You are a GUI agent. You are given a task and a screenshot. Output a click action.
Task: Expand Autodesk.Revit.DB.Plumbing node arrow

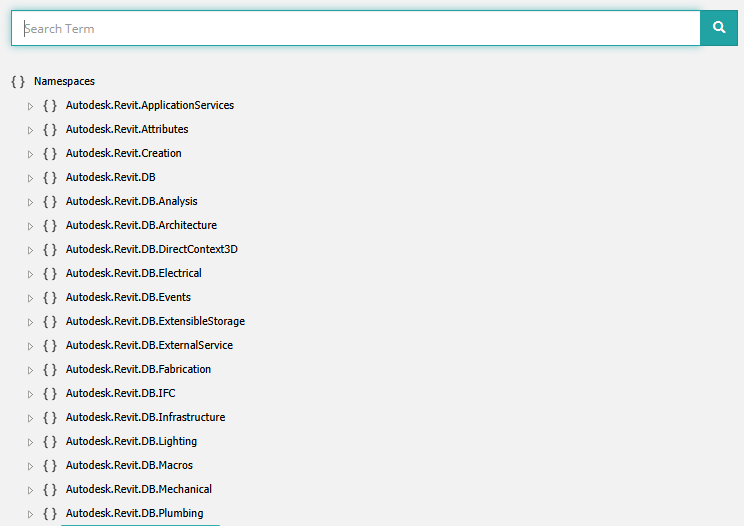(x=30, y=514)
